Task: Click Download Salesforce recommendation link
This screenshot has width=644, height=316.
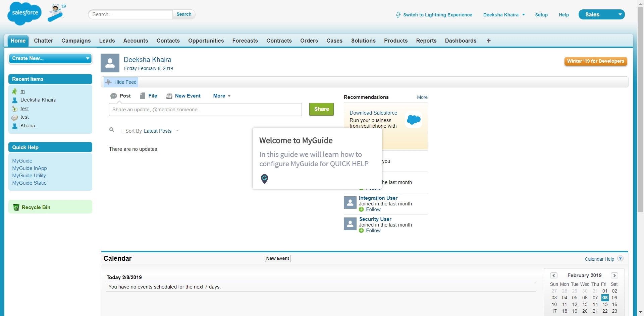Action: click(x=373, y=113)
